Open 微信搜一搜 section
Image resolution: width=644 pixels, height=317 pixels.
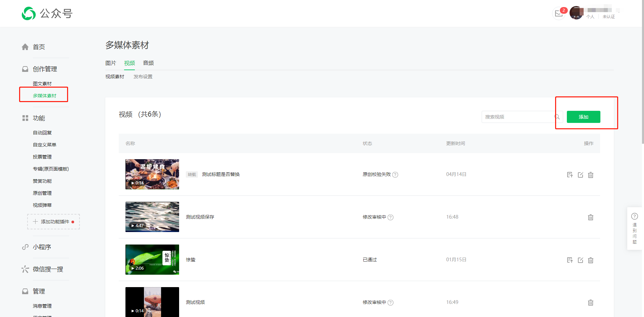click(x=48, y=269)
